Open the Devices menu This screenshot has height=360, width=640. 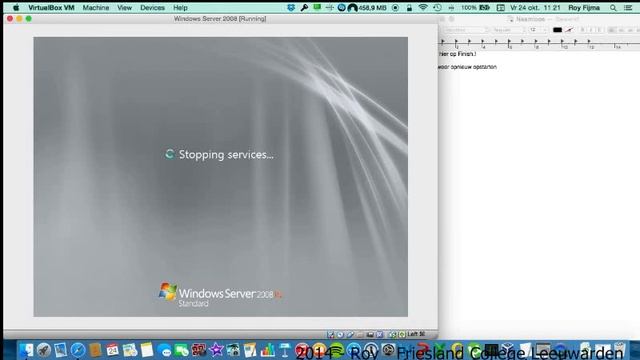click(152, 8)
